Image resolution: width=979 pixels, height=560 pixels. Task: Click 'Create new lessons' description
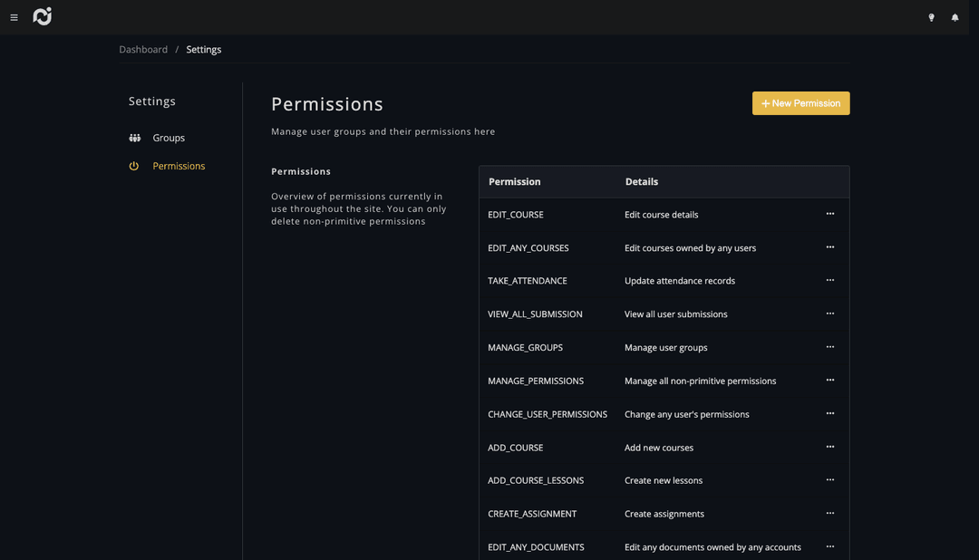(x=663, y=481)
